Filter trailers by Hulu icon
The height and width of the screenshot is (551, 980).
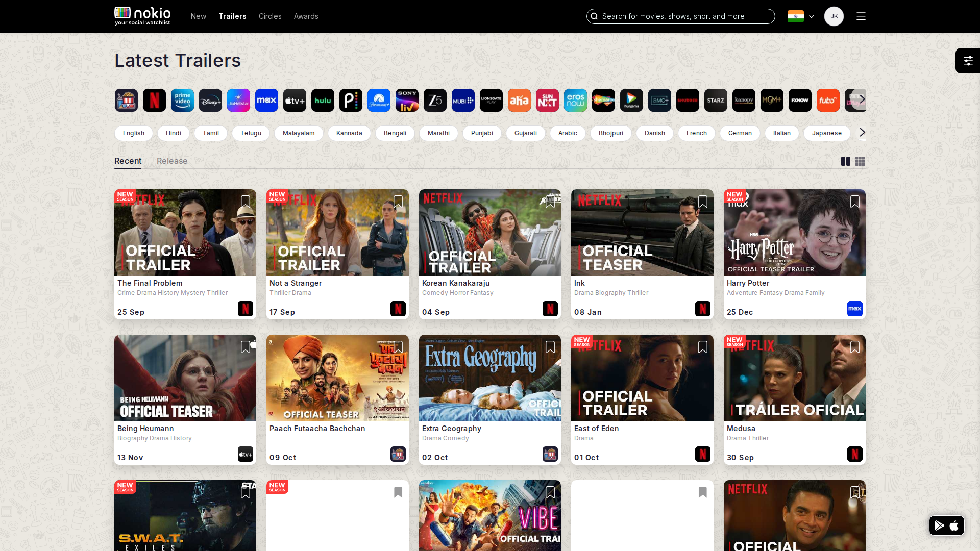[323, 101]
